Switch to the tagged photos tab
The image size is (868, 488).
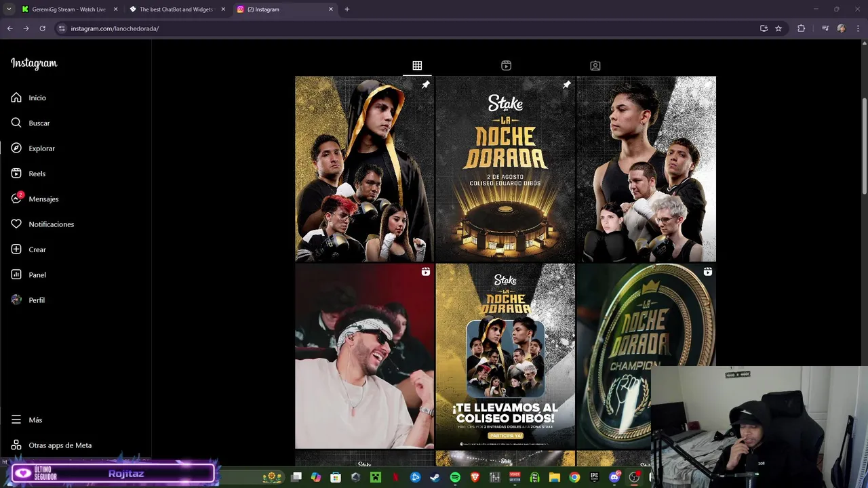tap(595, 66)
